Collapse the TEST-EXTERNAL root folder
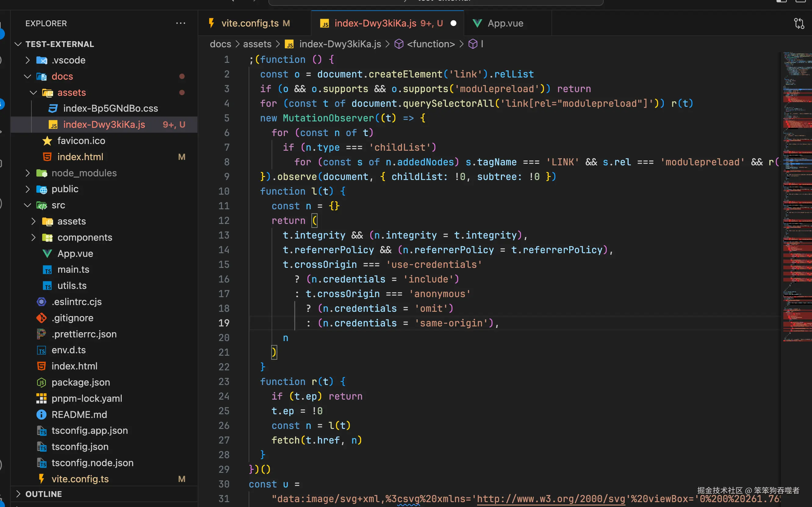Image resolution: width=812 pixels, height=507 pixels. click(x=59, y=44)
